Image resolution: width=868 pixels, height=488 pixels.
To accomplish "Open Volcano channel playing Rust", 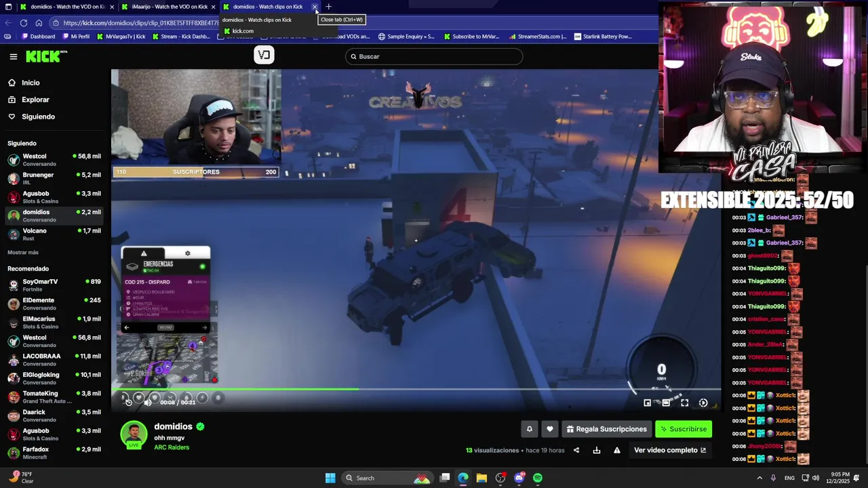I will pyautogui.click(x=54, y=235).
